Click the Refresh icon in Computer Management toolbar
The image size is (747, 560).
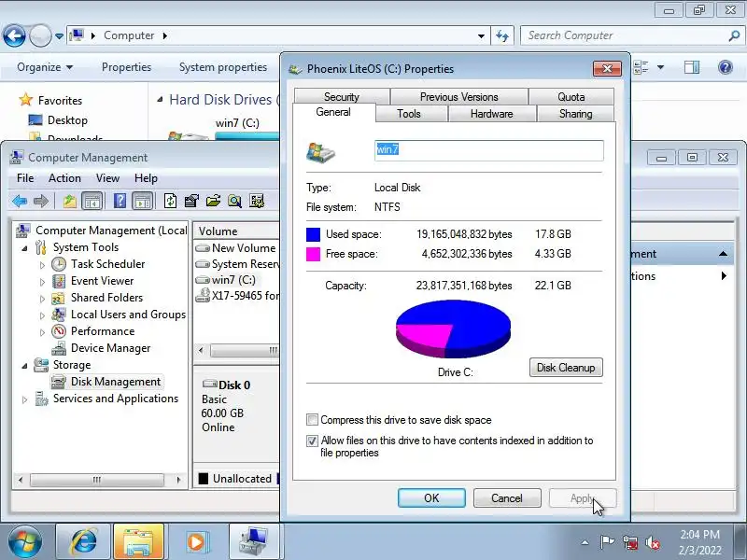click(170, 201)
